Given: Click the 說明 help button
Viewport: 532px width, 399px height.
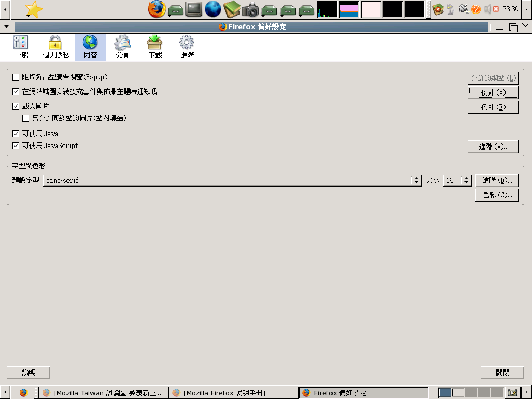Looking at the screenshot, I should tap(29, 373).
